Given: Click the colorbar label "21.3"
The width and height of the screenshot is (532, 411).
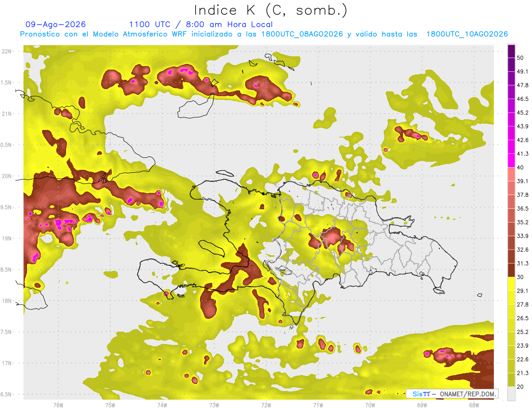Looking at the screenshot, I should pyautogui.click(x=523, y=373).
